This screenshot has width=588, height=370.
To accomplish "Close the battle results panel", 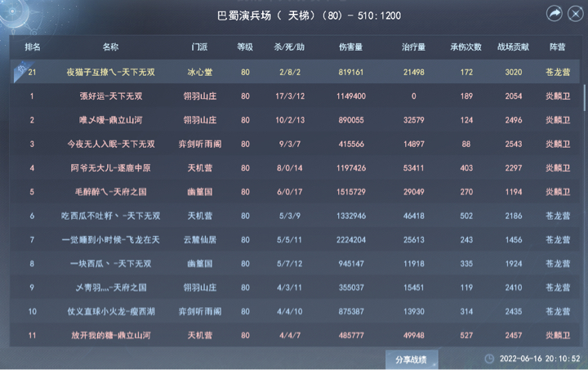I will [575, 14].
